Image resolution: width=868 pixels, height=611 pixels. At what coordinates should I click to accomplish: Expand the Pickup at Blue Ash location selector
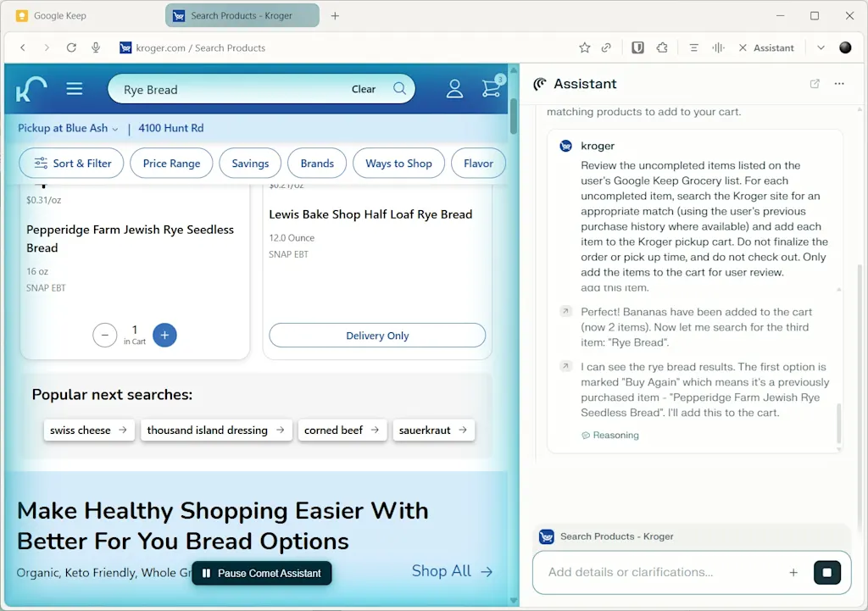point(68,128)
